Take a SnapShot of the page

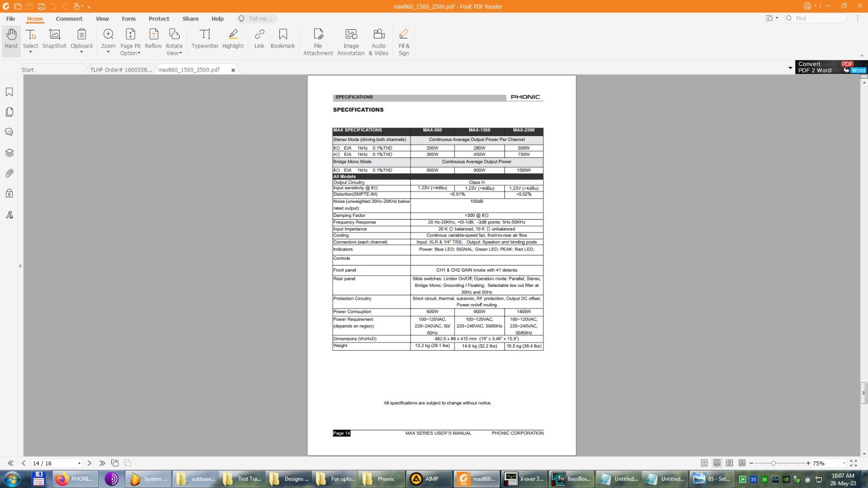[x=54, y=39]
